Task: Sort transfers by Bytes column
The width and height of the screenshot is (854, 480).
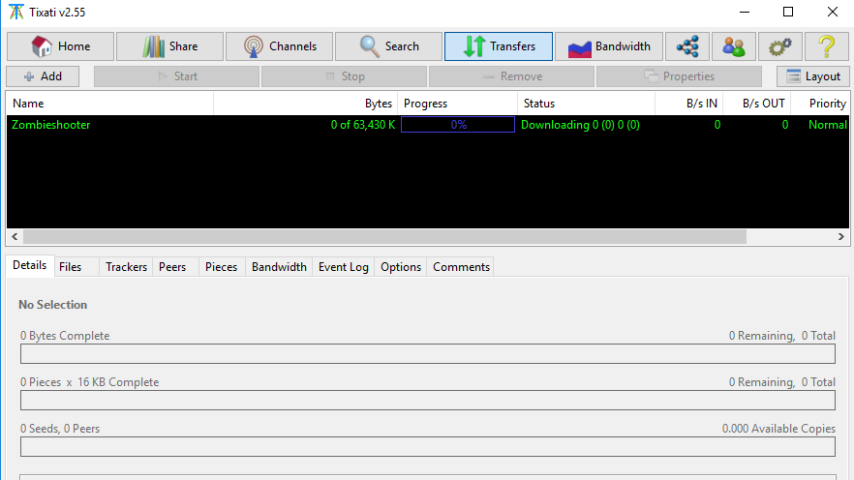Action: (x=306, y=104)
